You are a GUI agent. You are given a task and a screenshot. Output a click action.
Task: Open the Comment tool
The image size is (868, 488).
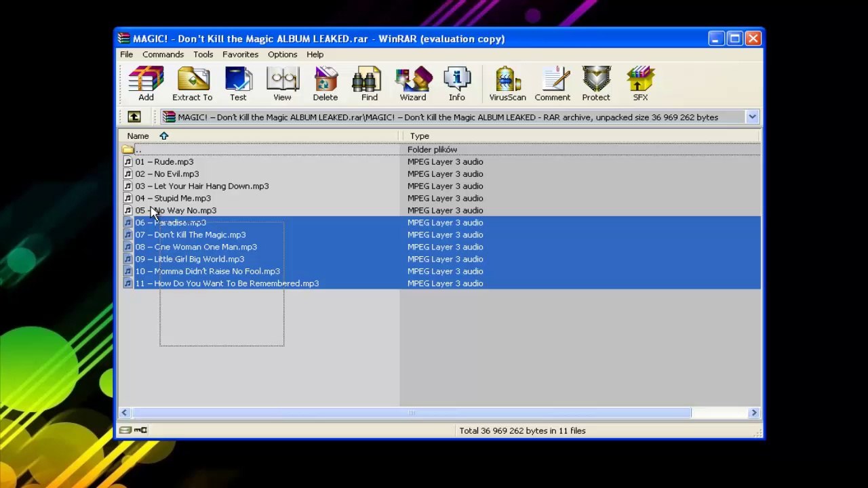click(x=552, y=84)
